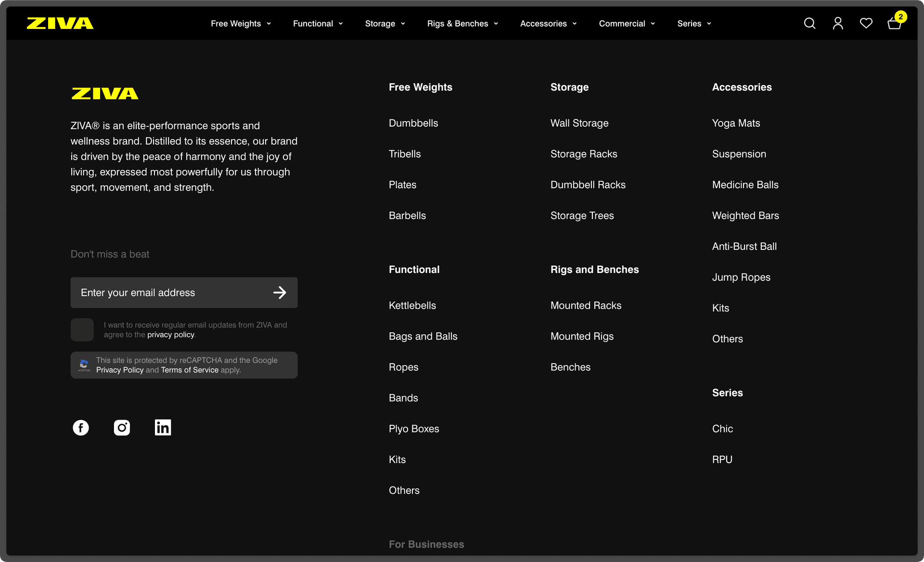This screenshot has height=562, width=924.
Task: Open the Instagram social icon
Action: [x=122, y=428]
